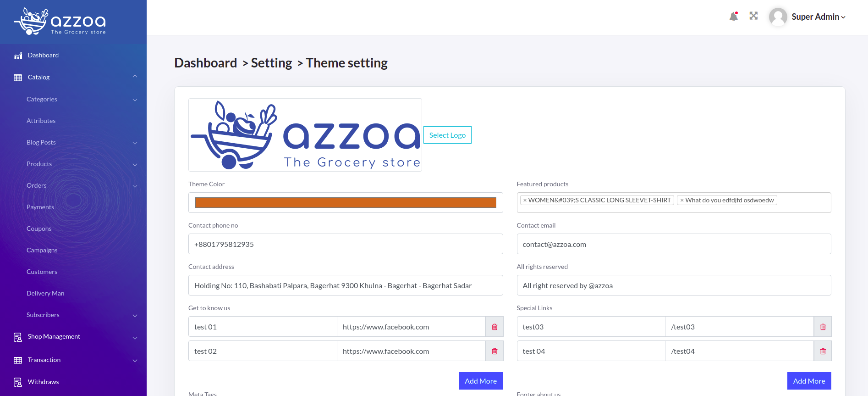Screen dimensions: 868x396
Task: Collapse the Catalog menu section
Action: (x=135, y=77)
